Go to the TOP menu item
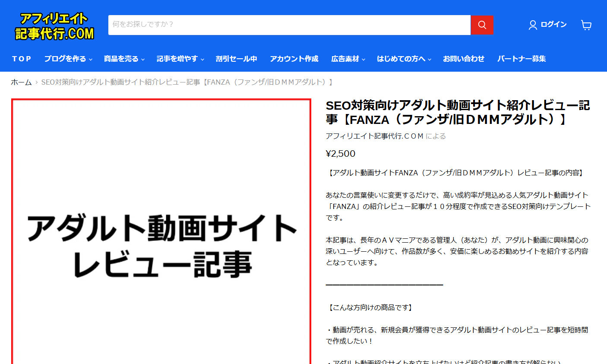 pos(22,59)
